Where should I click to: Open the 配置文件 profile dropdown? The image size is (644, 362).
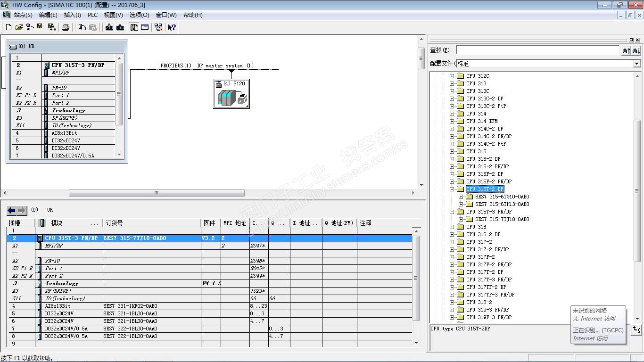pyautogui.click(x=636, y=64)
